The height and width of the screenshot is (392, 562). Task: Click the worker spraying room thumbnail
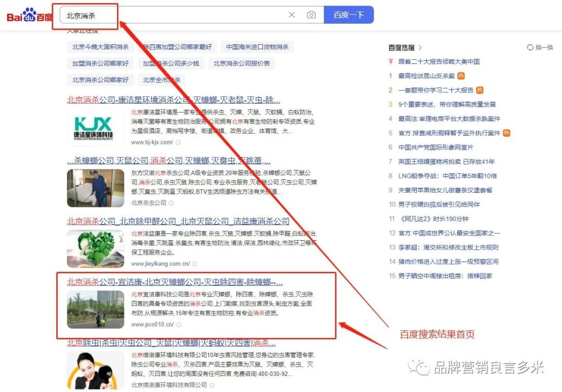95,188
